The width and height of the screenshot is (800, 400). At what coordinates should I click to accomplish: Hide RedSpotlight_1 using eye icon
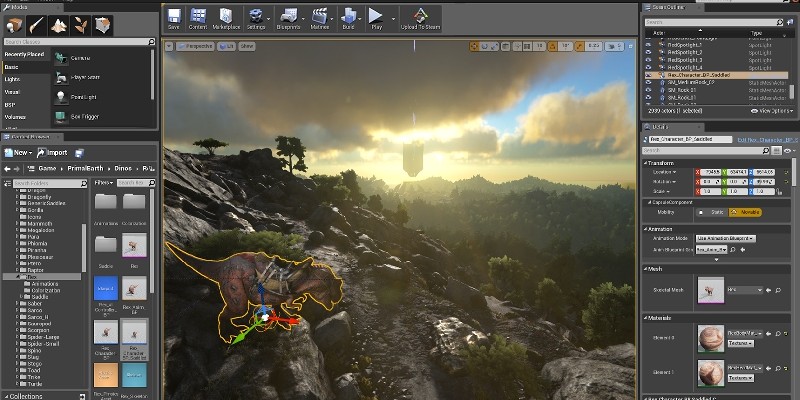point(648,45)
